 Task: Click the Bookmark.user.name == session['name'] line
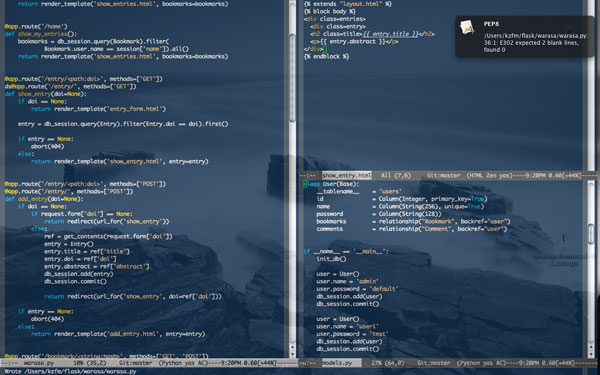click(116, 49)
